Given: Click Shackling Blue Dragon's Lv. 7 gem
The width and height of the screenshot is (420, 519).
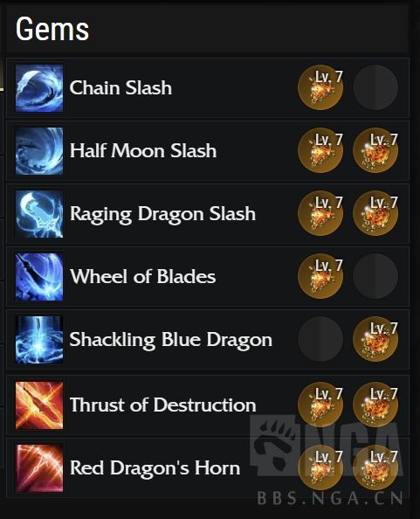Looking at the screenshot, I should [x=375, y=339].
